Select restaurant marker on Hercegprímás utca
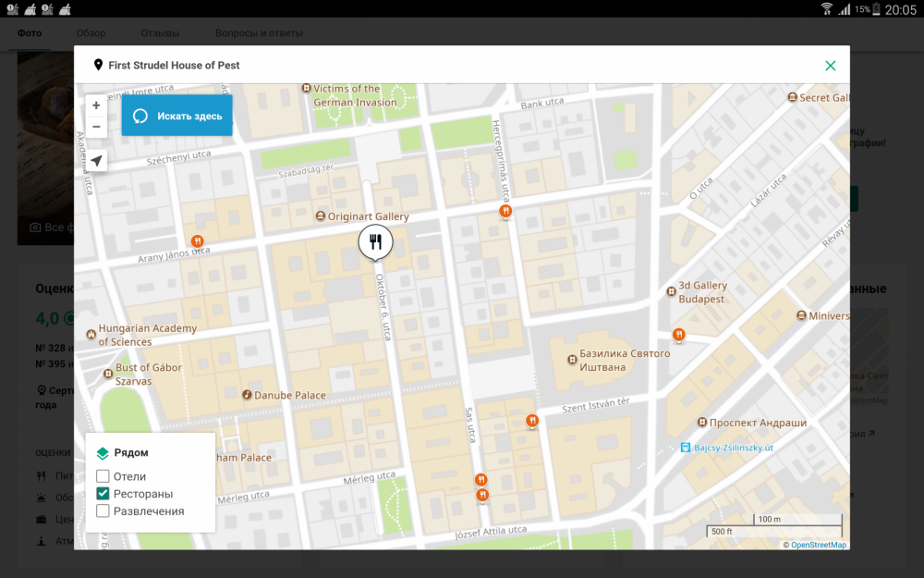 click(505, 212)
